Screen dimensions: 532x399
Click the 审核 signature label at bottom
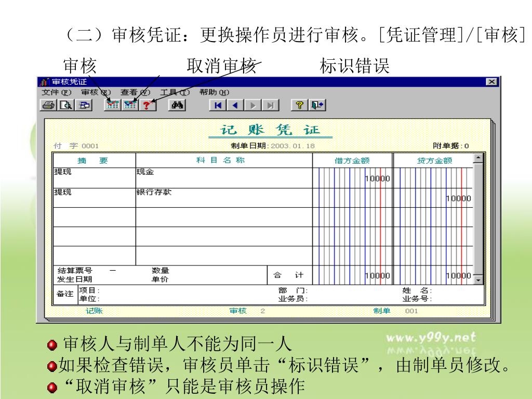[x=238, y=311]
